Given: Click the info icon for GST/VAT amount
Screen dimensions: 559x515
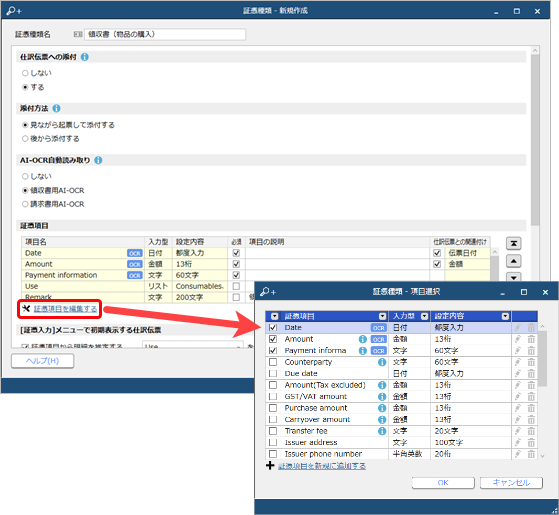Looking at the screenshot, I should tap(382, 397).
